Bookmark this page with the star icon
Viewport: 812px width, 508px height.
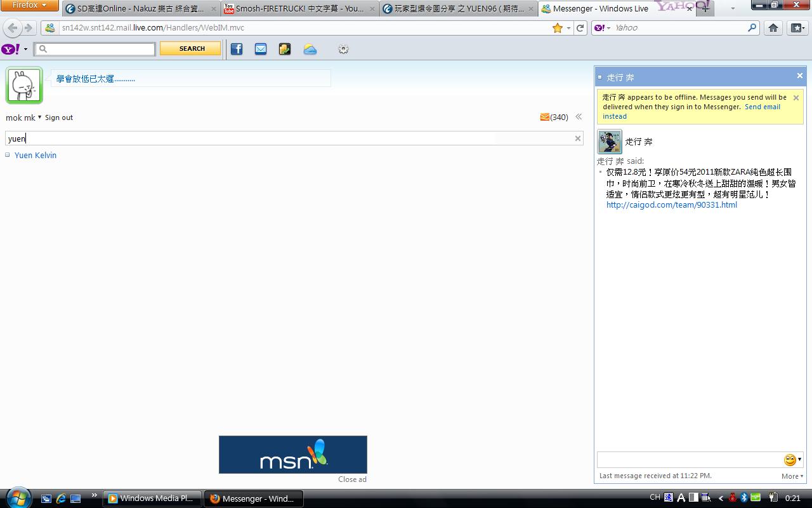click(557, 28)
